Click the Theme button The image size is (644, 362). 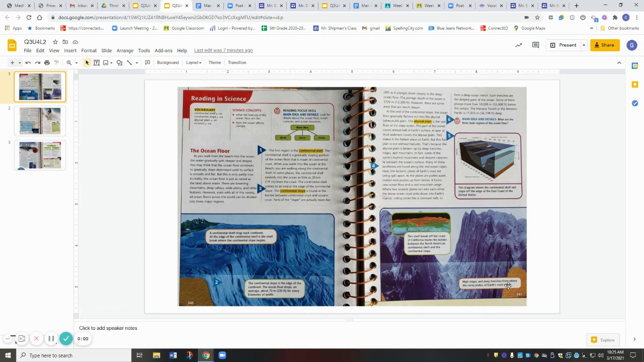pyautogui.click(x=215, y=63)
